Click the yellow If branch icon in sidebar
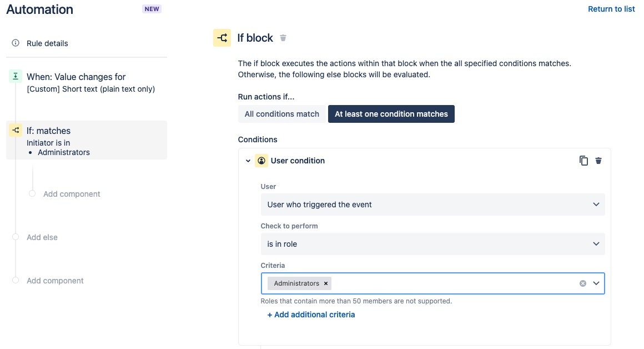The height and width of the screenshot is (349, 644). [x=16, y=131]
